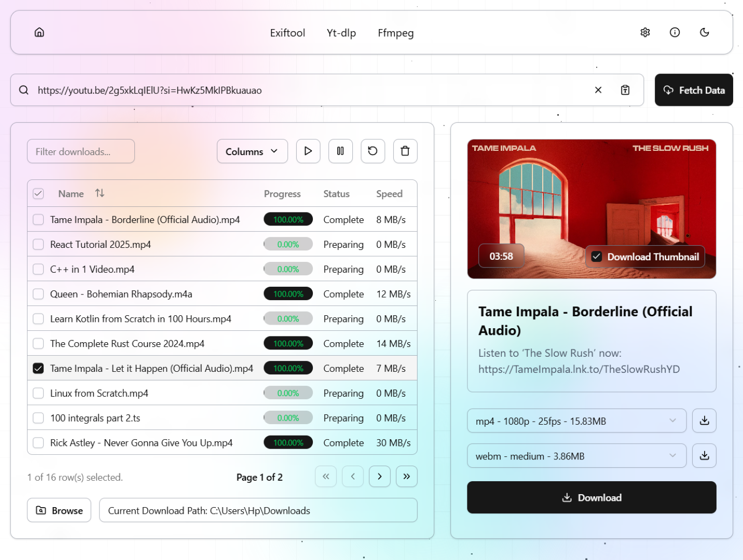Pause downloads with the pause icon
The height and width of the screenshot is (560, 743).
point(340,151)
